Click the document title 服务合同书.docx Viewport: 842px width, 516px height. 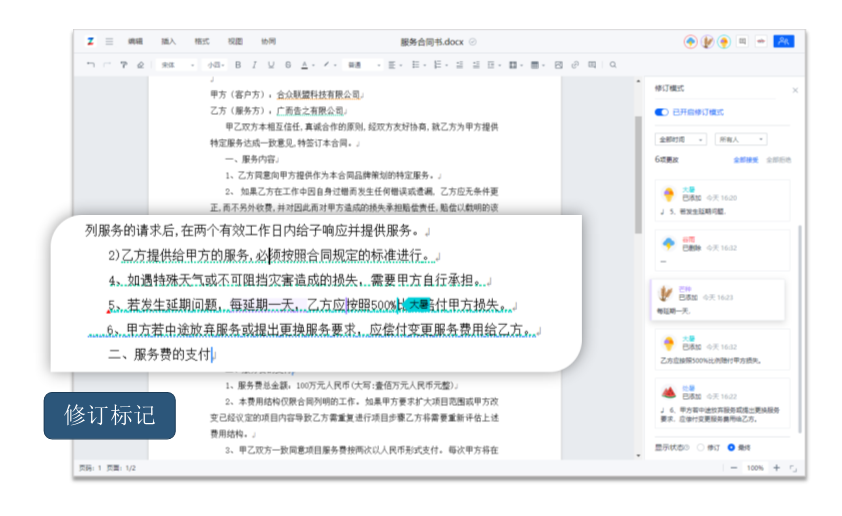pos(432,42)
